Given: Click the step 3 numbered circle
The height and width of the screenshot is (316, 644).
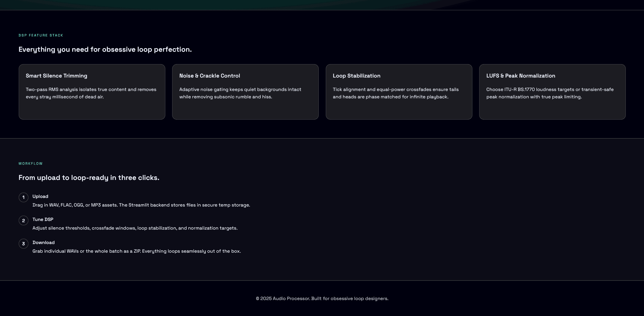Looking at the screenshot, I should pos(23,244).
